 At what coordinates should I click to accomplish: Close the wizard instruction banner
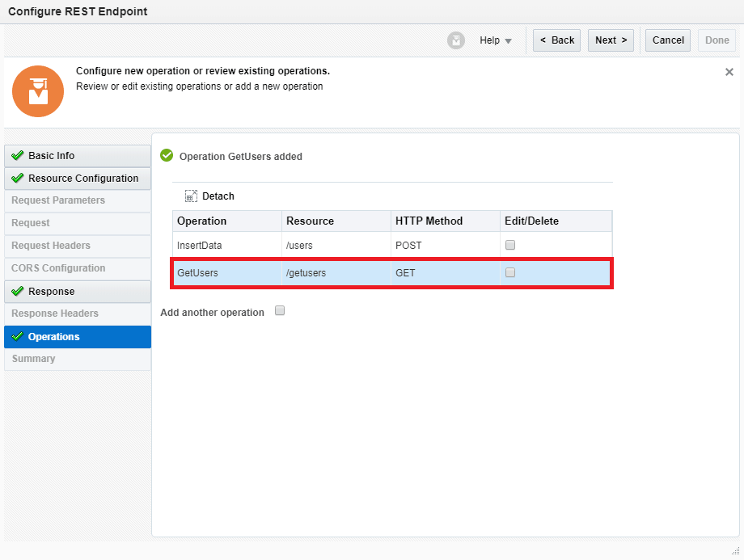coord(729,72)
